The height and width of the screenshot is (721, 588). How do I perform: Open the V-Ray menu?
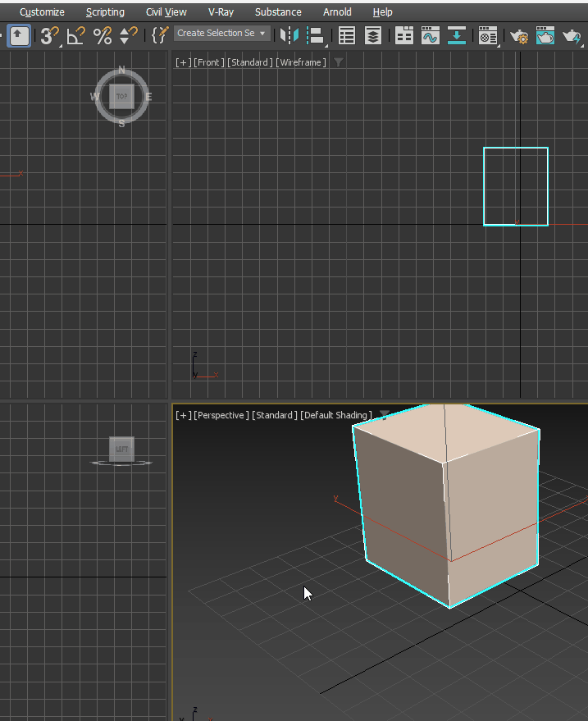tap(221, 12)
